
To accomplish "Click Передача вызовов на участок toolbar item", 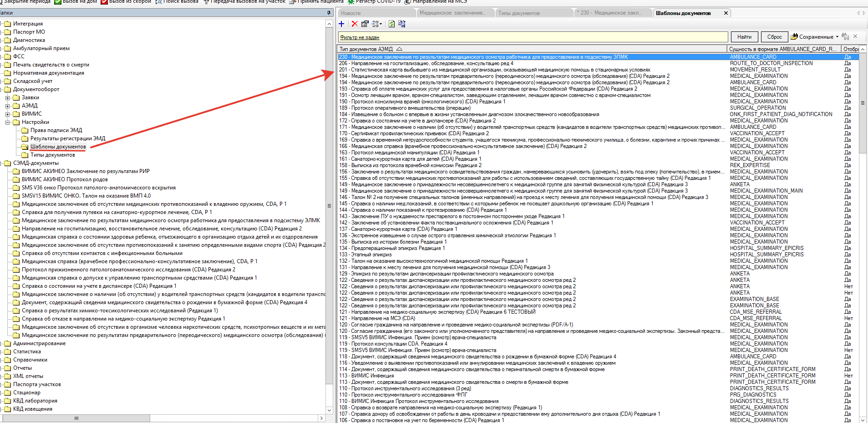I will (x=244, y=2).
